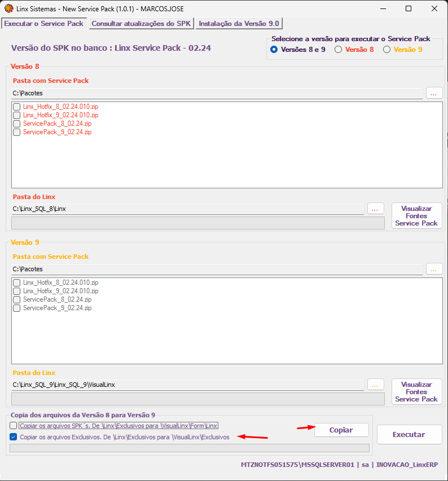
Task: Minimize the Linx Sistemas window
Action: click(x=383, y=8)
